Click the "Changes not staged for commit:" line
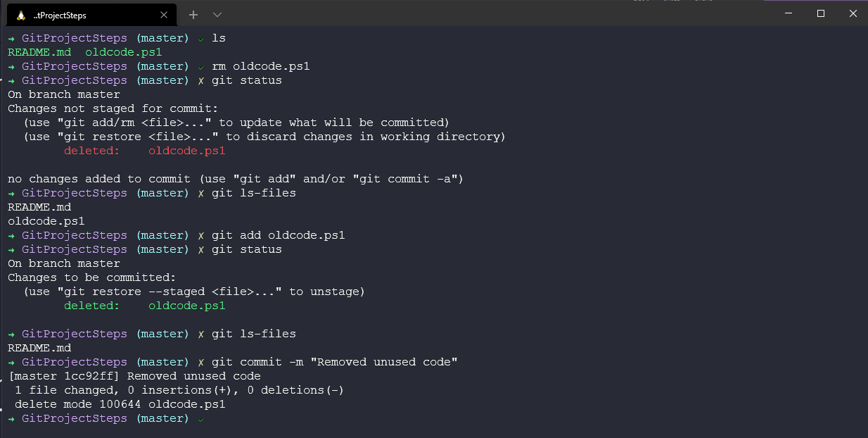Image resolution: width=868 pixels, height=438 pixels. tap(113, 108)
